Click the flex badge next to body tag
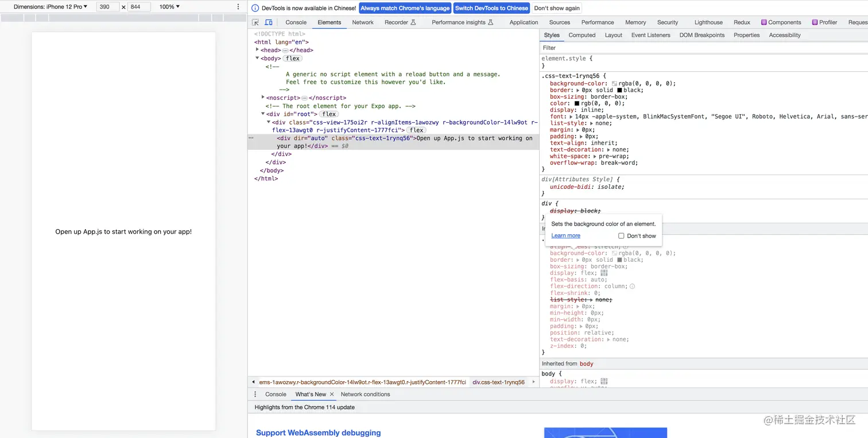Image resolution: width=868 pixels, height=438 pixels. tap(293, 59)
